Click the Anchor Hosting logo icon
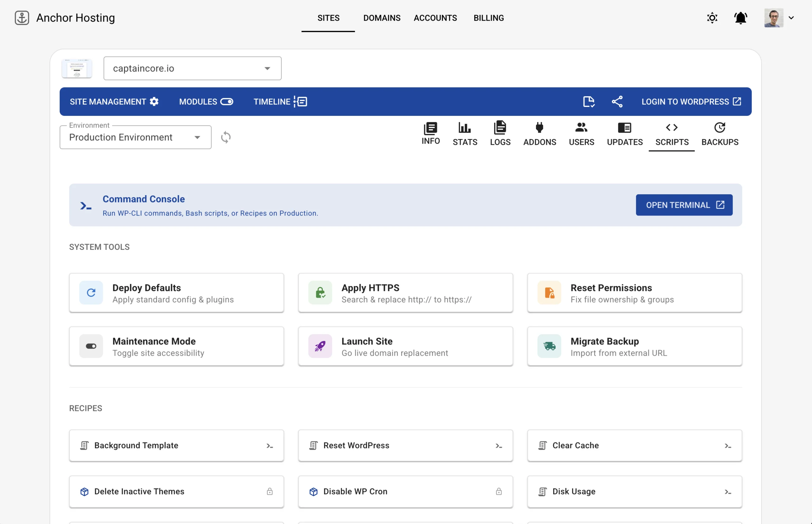 pos(22,18)
